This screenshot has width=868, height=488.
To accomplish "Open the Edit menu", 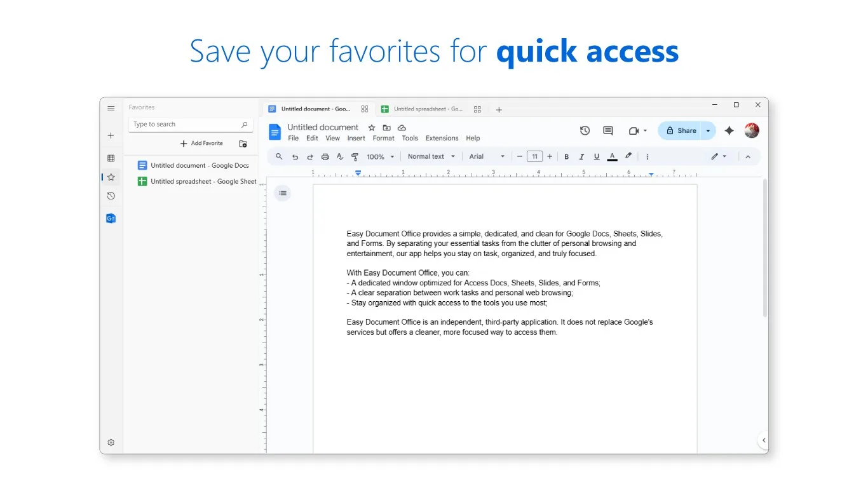I will (x=312, y=138).
